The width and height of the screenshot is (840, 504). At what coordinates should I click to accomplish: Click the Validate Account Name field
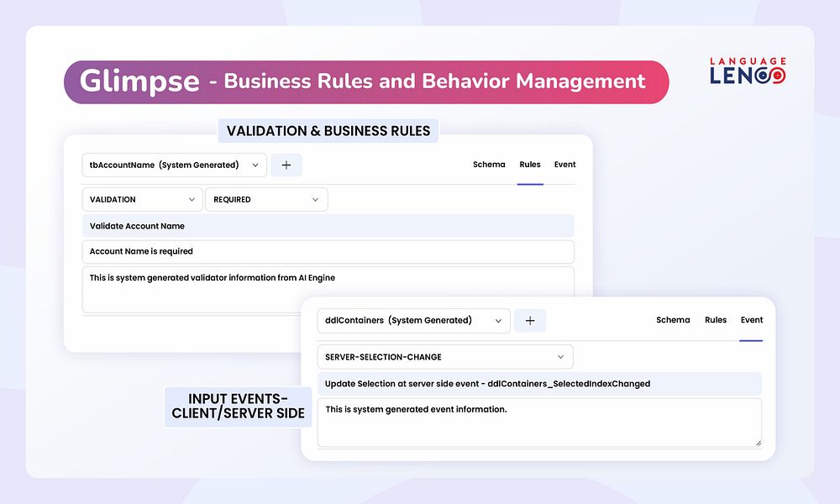[x=328, y=226]
